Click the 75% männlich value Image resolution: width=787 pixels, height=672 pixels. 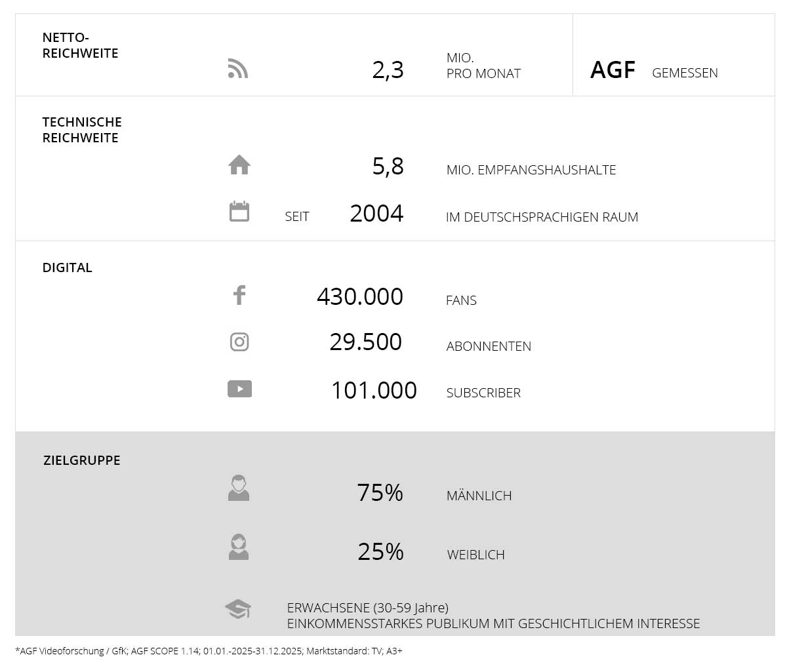click(380, 493)
